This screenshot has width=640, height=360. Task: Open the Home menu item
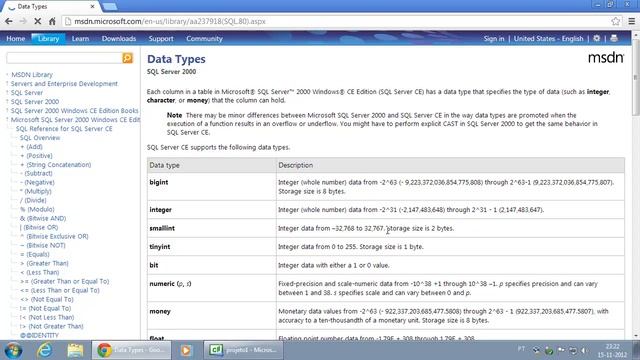coord(16,39)
